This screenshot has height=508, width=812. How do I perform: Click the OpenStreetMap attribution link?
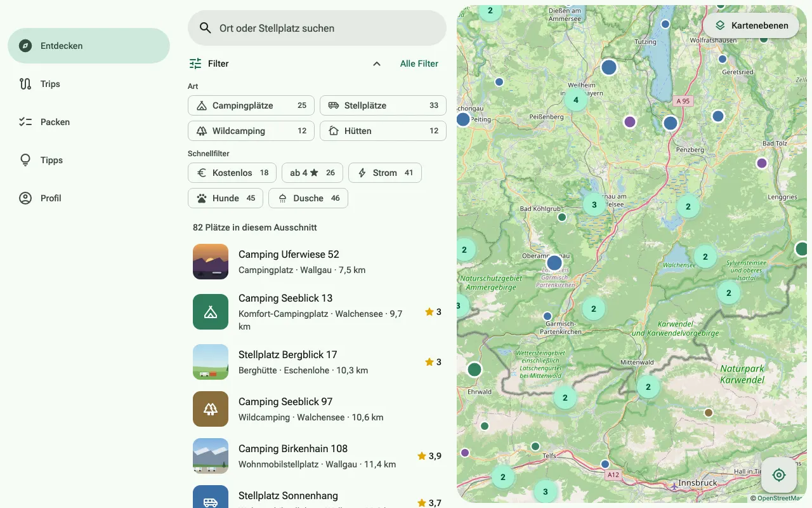pyautogui.click(x=780, y=498)
